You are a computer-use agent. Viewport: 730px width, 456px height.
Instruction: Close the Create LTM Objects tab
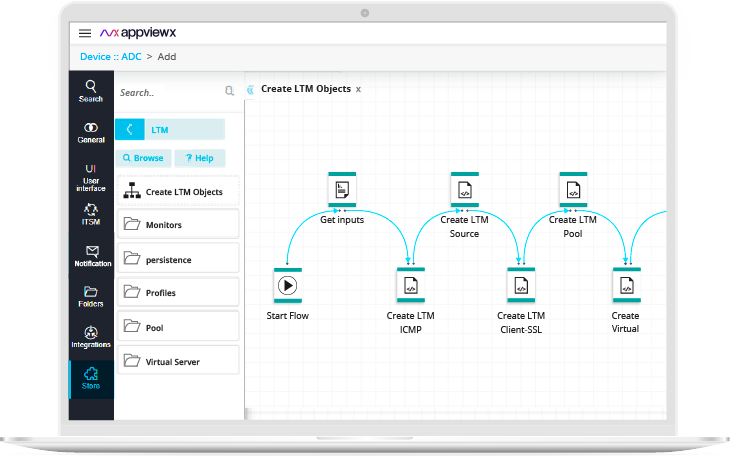tap(359, 89)
